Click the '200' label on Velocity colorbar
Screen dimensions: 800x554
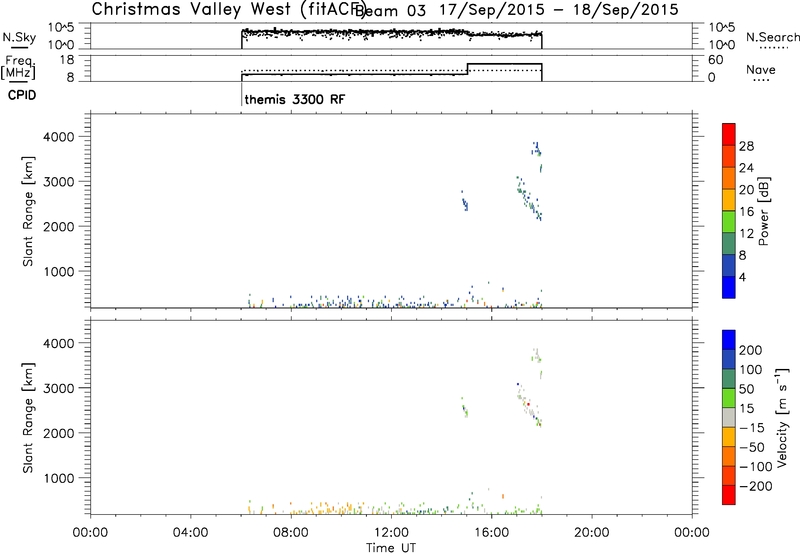click(751, 350)
